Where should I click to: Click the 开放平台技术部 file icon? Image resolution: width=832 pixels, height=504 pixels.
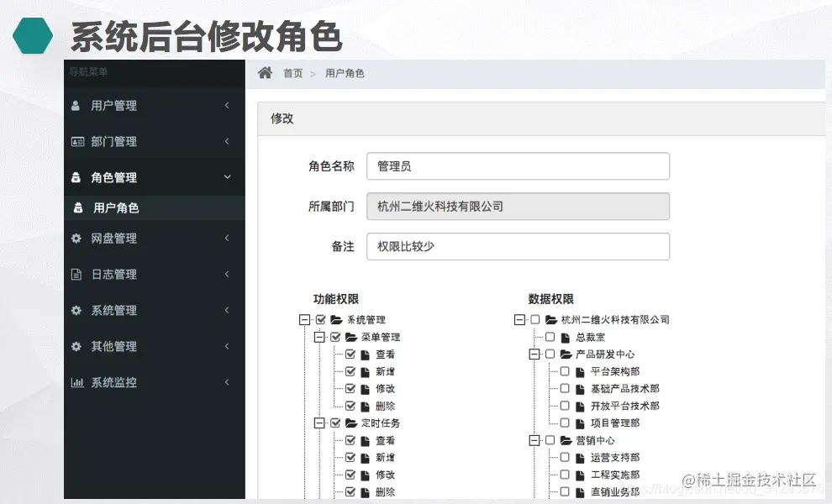pyautogui.click(x=580, y=407)
